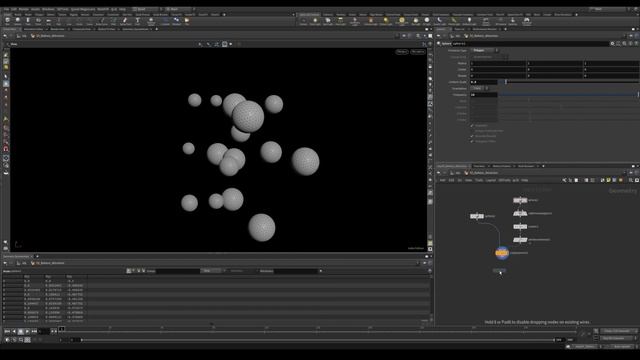Image resolution: width=640 pixels, height=360 pixels.
Task: Toggle the first checkbox under the Frequency fields
Action: (472, 125)
